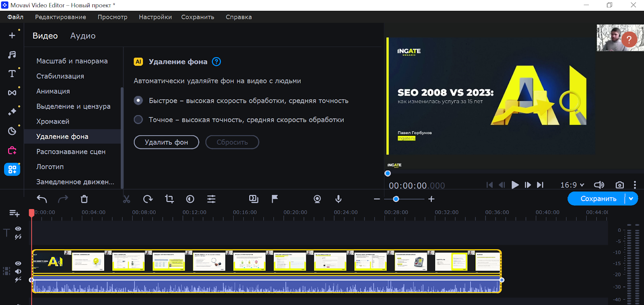Viewport: 644px width, 305px height.
Task: Mute the video track speaker icon
Action: coord(18,272)
